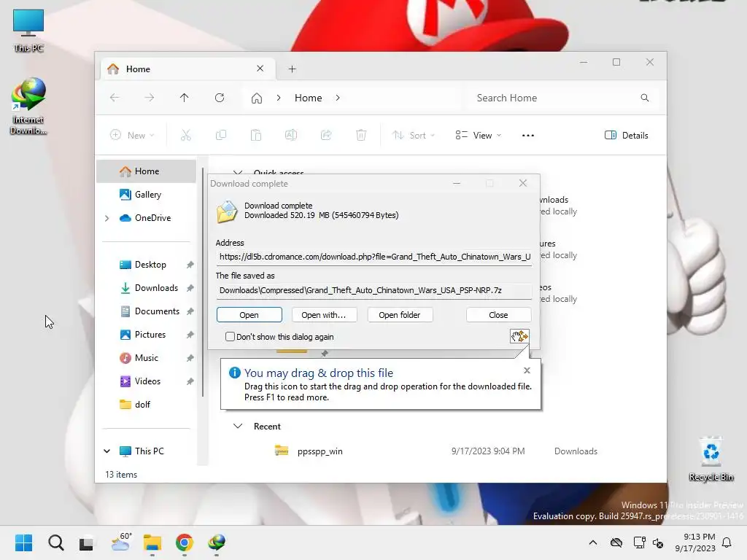Screen dimensions: 747x560
Task: Click the file saved as path field
Action: [x=374, y=290]
